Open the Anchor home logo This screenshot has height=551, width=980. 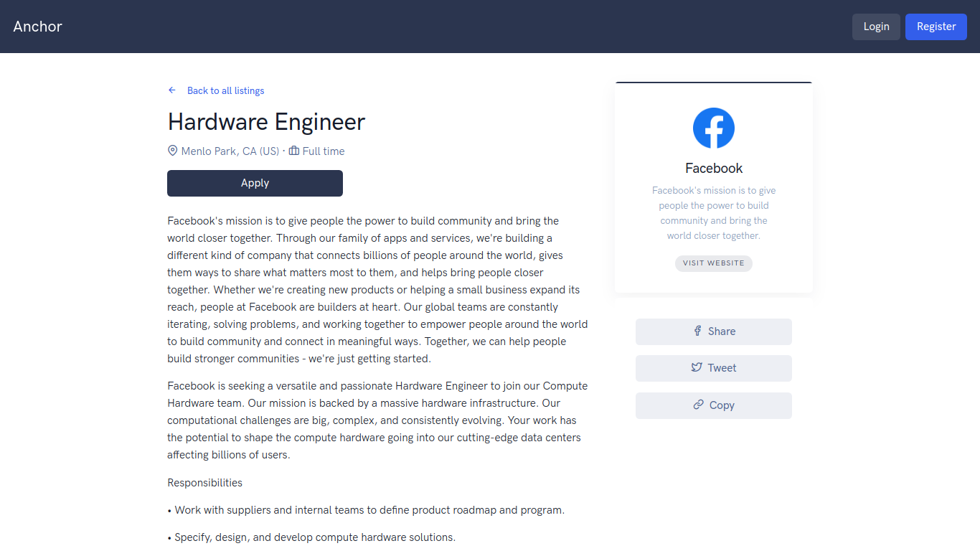(38, 27)
